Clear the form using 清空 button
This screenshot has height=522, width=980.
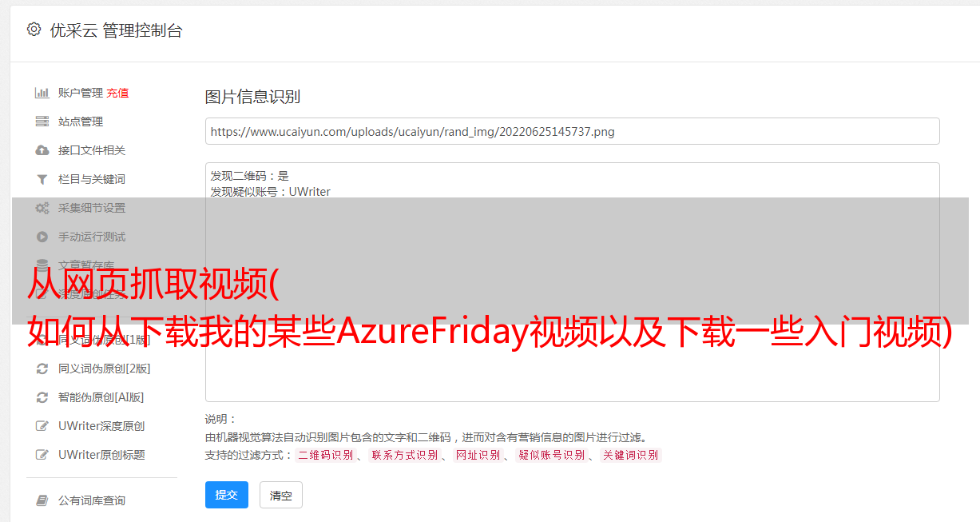tap(281, 495)
